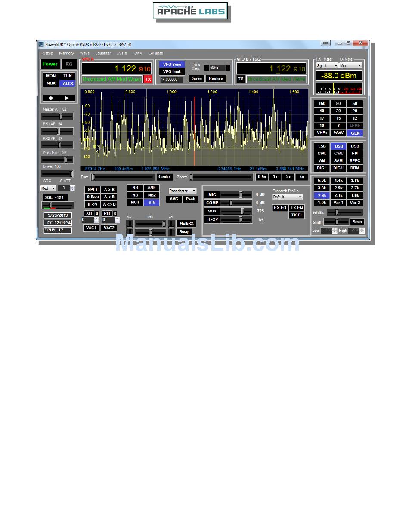
Task: Click the red TX indicator in VFO A
Action: 148,79
